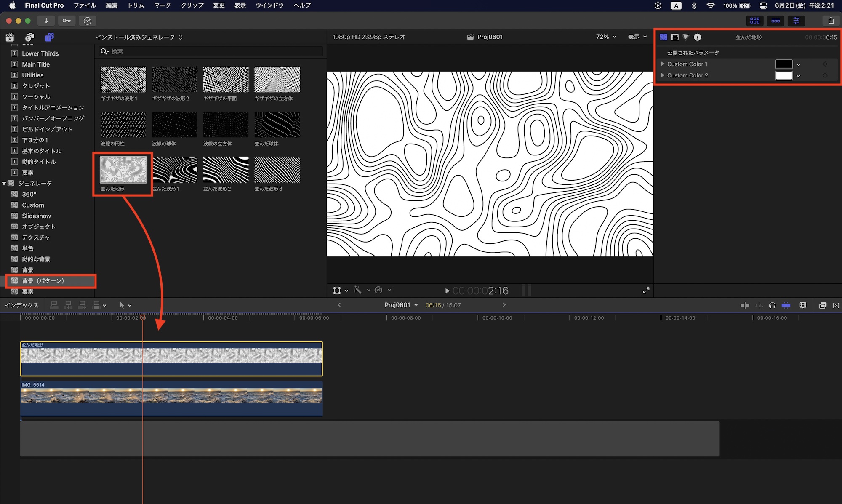Image resolution: width=842 pixels, height=504 pixels.
Task: Expand Custom Color 1 parameter
Action: pyautogui.click(x=663, y=64)
